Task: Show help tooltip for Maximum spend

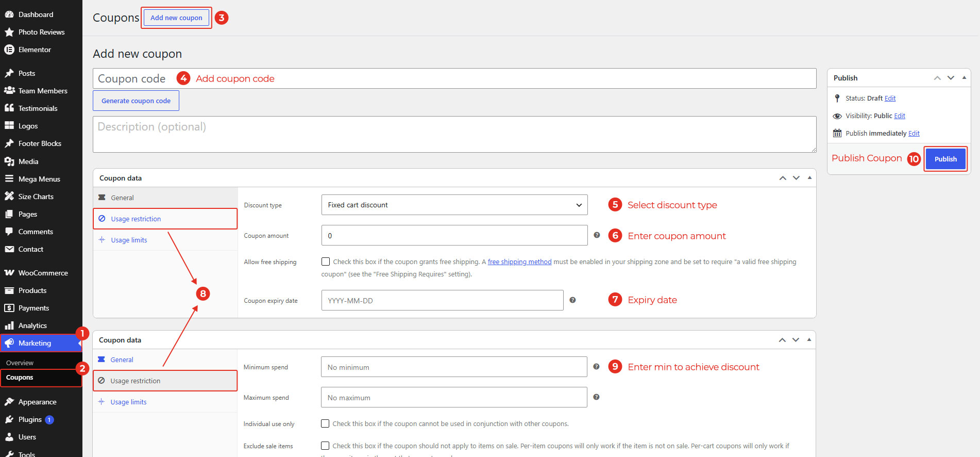Action: point(596,397)
